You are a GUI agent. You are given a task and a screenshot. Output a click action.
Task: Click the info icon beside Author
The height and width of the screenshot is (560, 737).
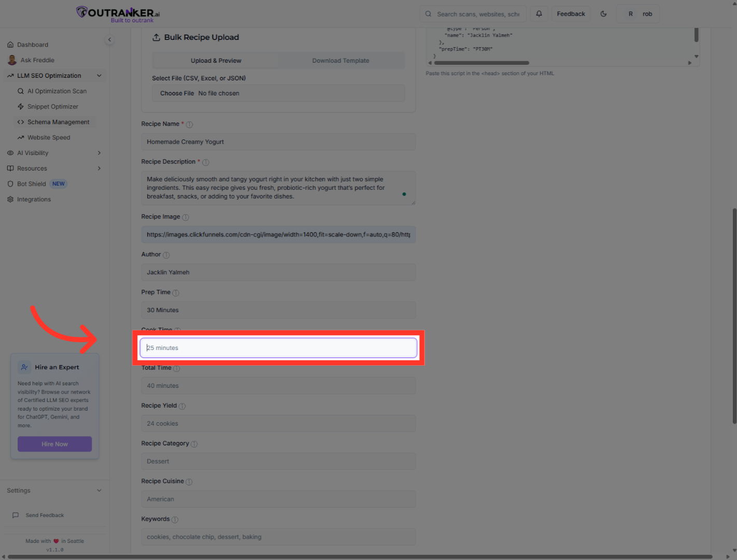(166, 255)
